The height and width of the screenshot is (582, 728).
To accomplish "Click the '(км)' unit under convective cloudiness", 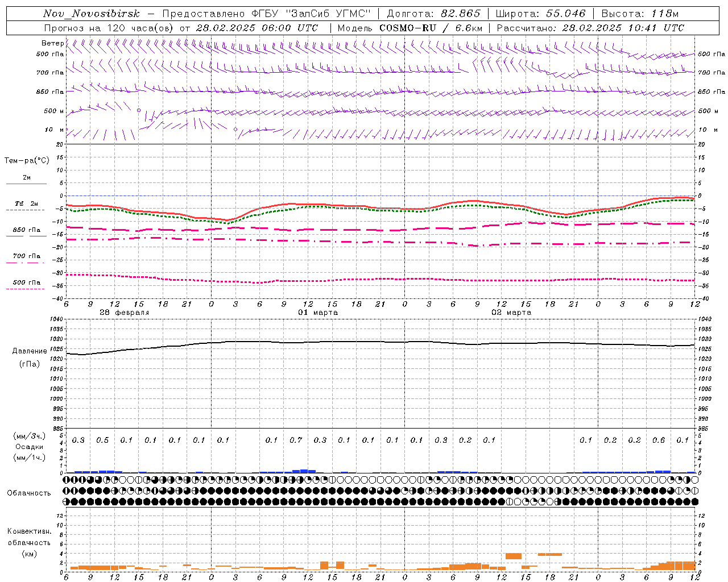I will point(29,554).
